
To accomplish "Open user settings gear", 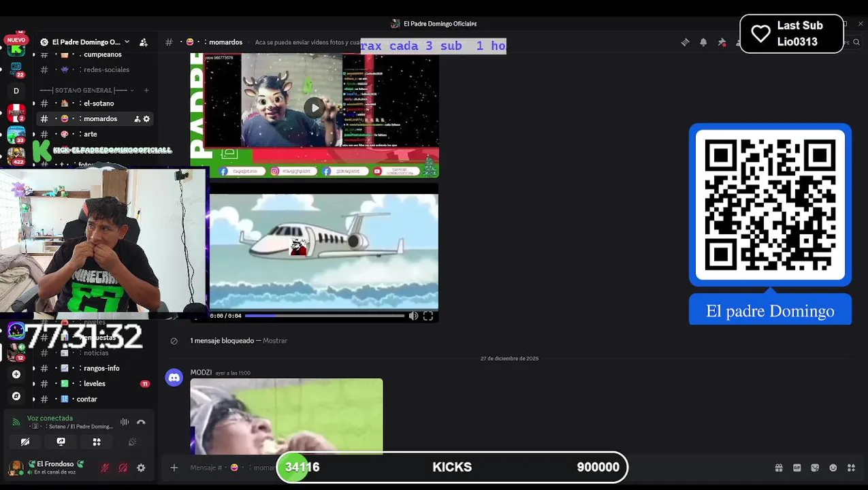I will 141,468.
